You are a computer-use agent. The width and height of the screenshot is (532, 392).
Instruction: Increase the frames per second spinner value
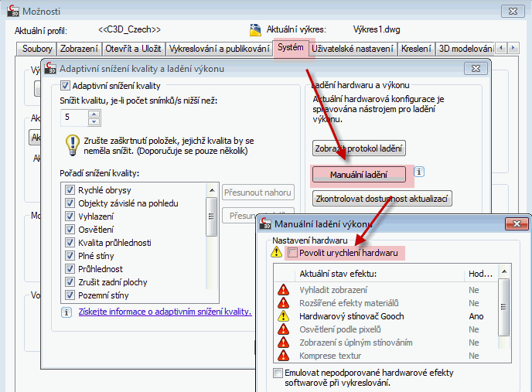pyautogui.click(x=94, y=114)
